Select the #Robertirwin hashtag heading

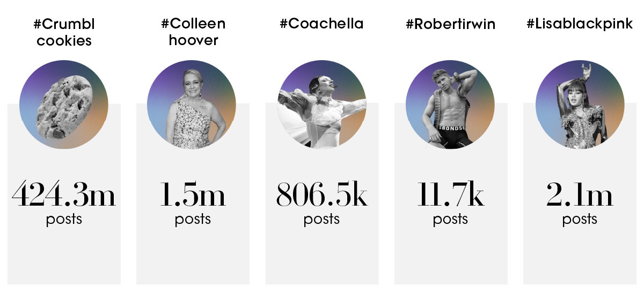pos(450,25)
